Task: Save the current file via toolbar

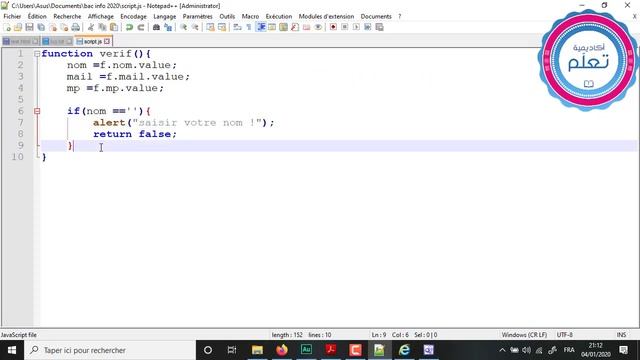Action: pos(29,27)
